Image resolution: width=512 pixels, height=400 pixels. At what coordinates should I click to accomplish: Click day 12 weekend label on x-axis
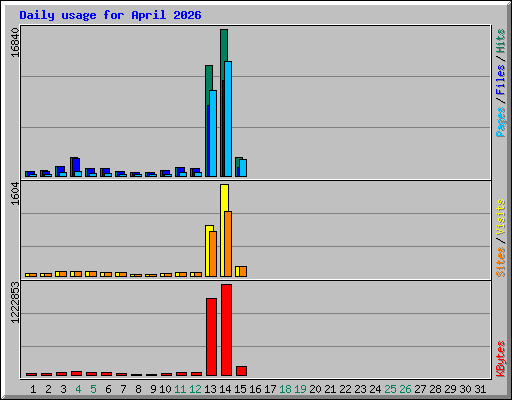[x=195, y=389]
